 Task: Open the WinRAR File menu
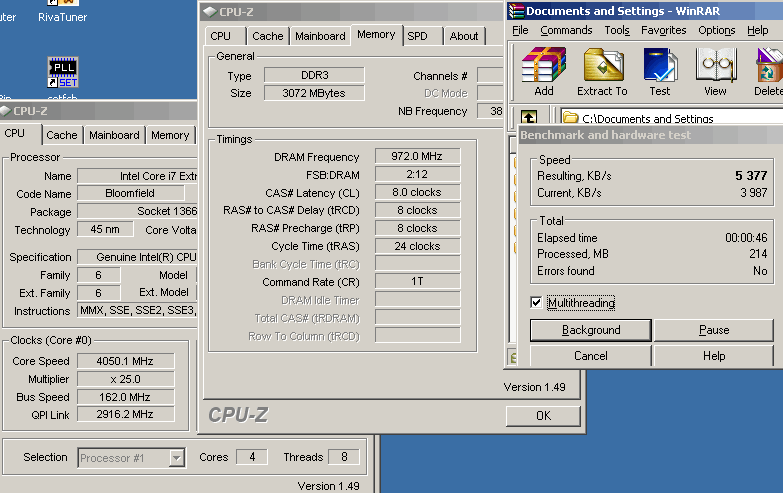520,30
